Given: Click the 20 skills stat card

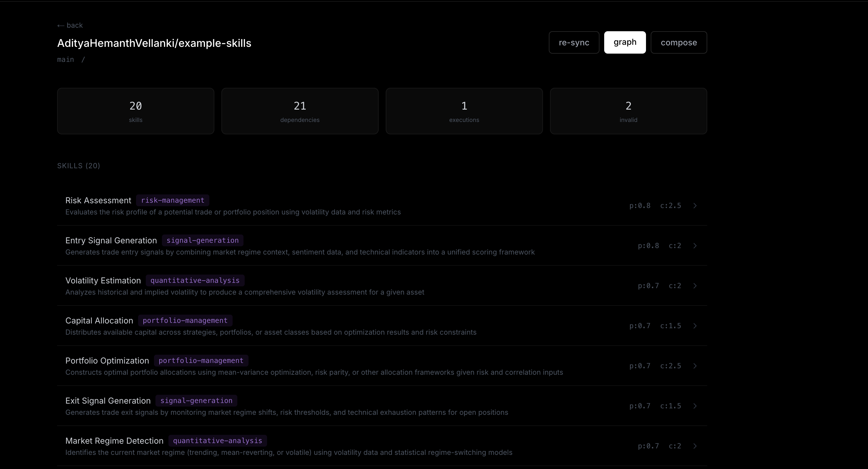Looking at the screenshot, I should coord(135,111).
